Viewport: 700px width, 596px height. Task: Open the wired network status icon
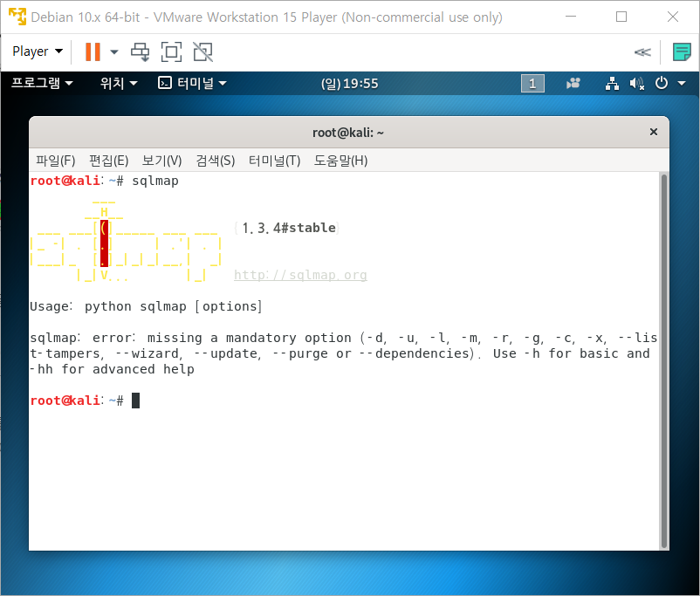click(x=612, y=83)
